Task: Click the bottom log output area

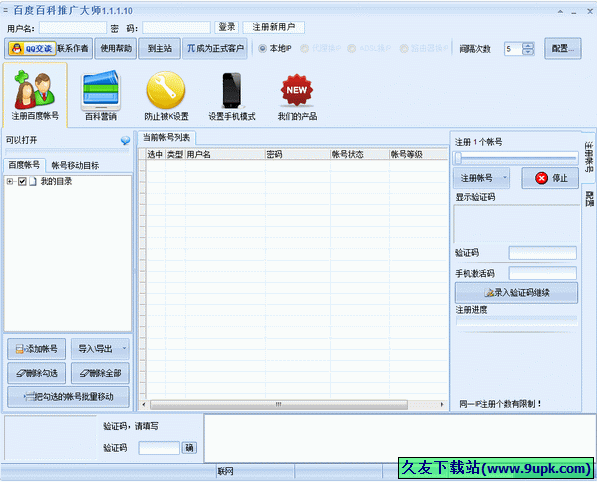Action: pyautogui.click(x=399, y=438)
